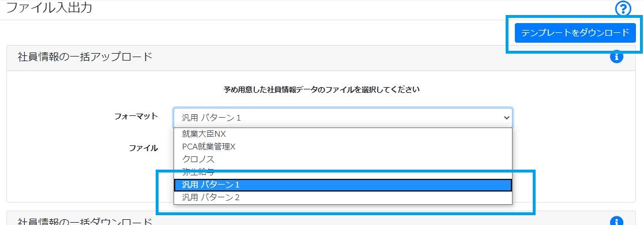Pick 汎用 パターン2 from the dropdown list
Viewport: 644px width, 225px height.
(x=343, y=197)
